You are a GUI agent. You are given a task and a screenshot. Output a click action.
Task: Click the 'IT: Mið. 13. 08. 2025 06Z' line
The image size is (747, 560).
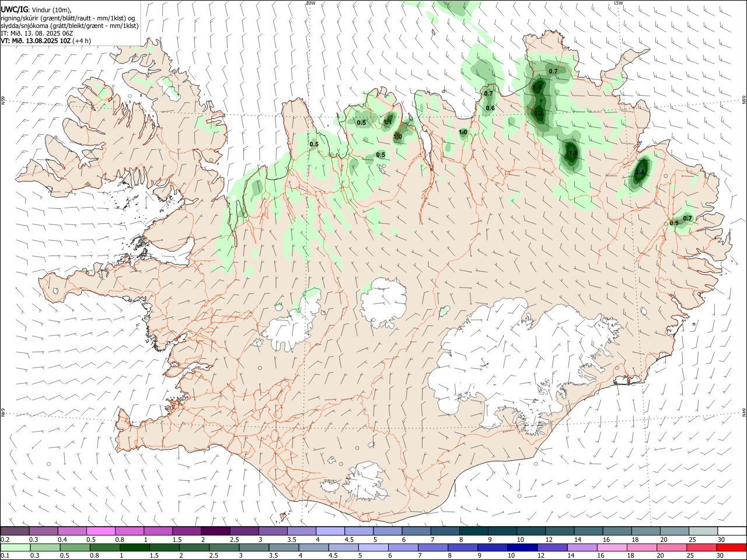point(37,33)
